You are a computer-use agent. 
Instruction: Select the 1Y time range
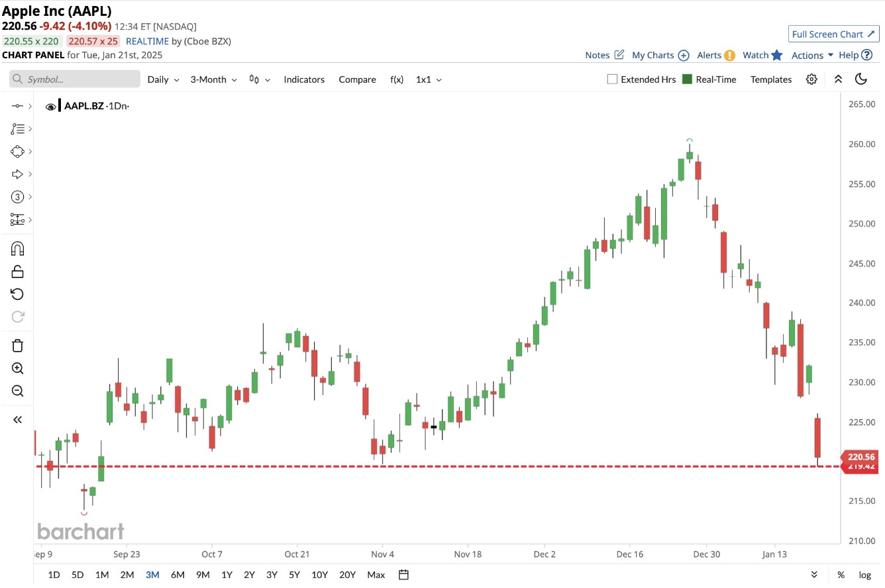coord(227,575)
